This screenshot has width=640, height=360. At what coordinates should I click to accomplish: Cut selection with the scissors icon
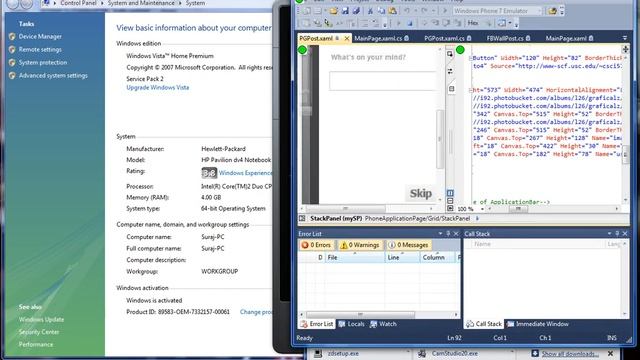point(370,11)
